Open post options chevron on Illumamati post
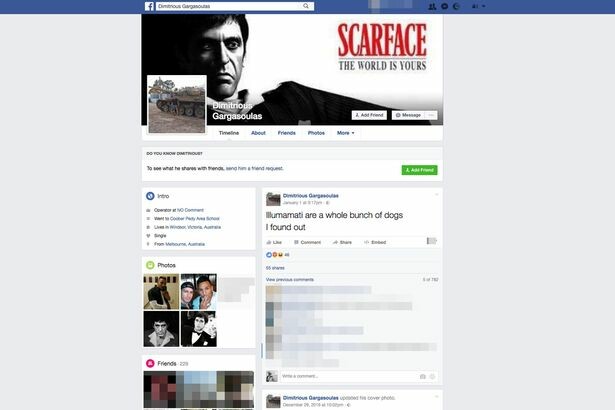 pyautogui.click(x=437, y=194)
